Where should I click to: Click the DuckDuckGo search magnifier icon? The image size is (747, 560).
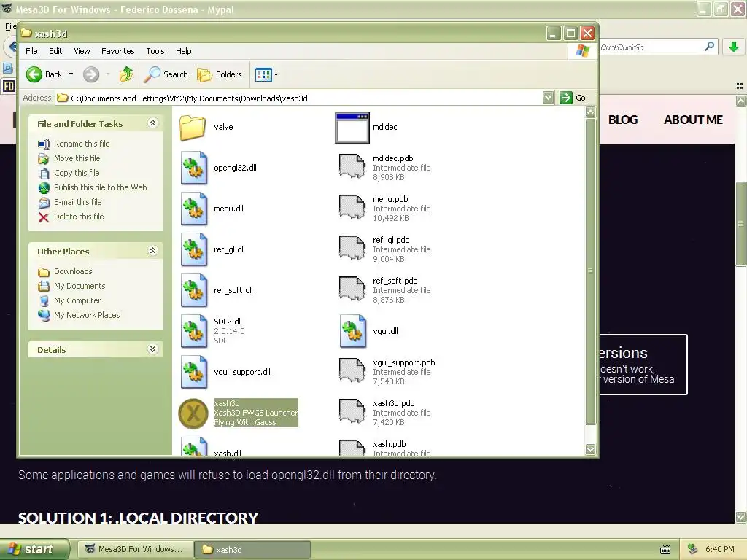(x=709, y=46)
